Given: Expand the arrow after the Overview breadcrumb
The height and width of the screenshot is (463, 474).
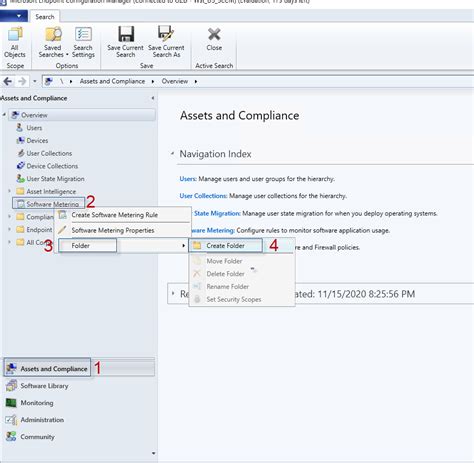Looking at the screenshot, I should coord(196,81).
